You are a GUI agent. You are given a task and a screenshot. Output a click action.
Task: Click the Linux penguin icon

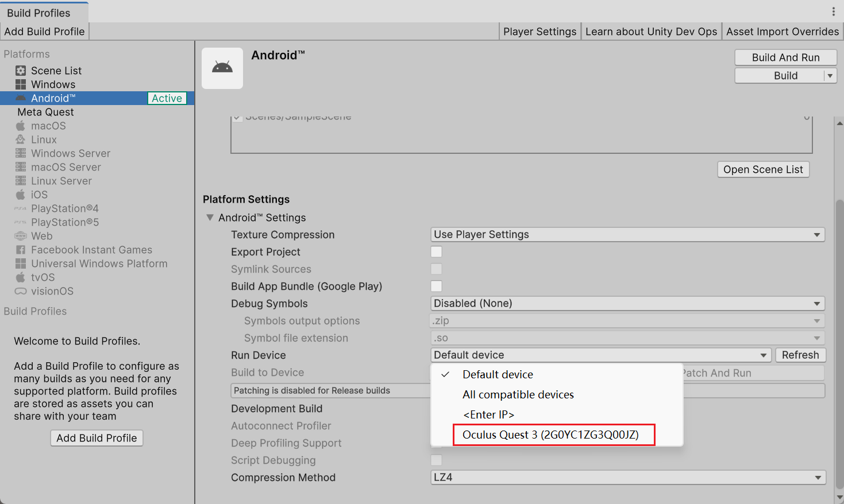pyautogui.click(x=21, y=139)
